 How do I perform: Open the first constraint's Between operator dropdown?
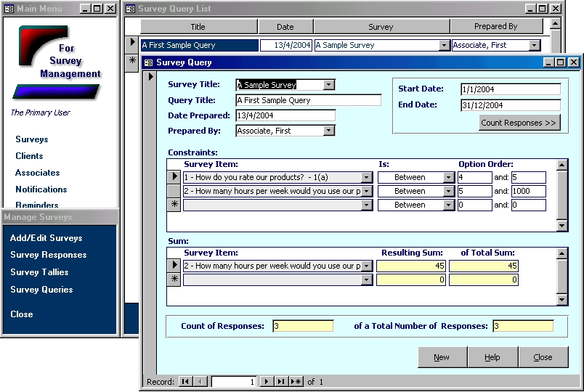coord(449,177)
